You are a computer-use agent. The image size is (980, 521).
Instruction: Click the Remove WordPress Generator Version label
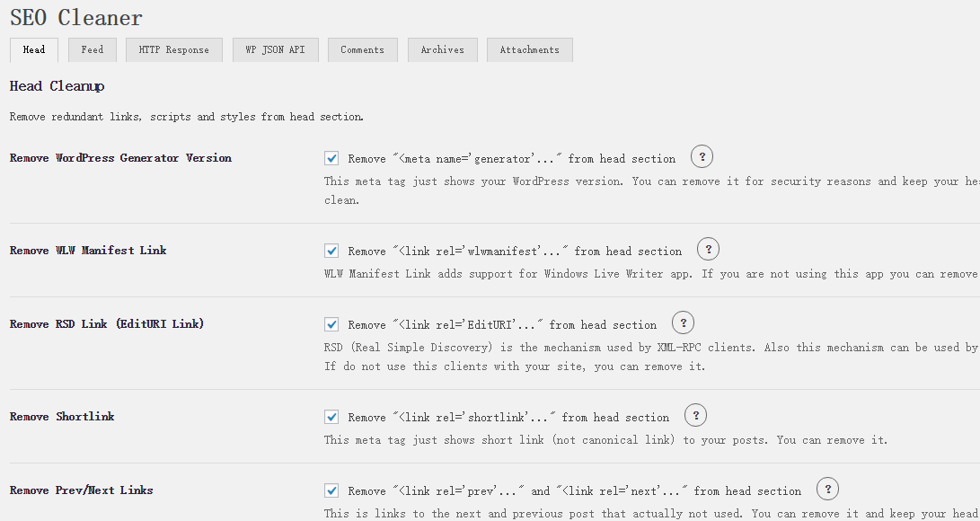[120, 158]
